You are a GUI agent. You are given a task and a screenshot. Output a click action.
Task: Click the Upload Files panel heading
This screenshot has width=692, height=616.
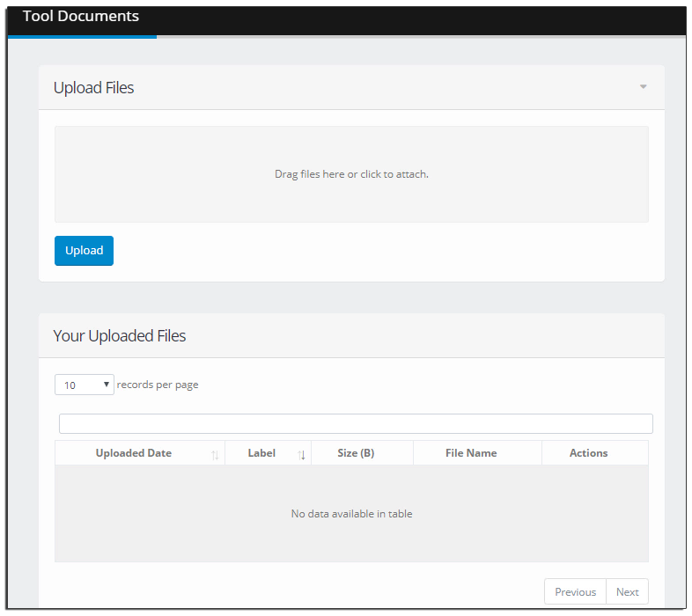94,87
